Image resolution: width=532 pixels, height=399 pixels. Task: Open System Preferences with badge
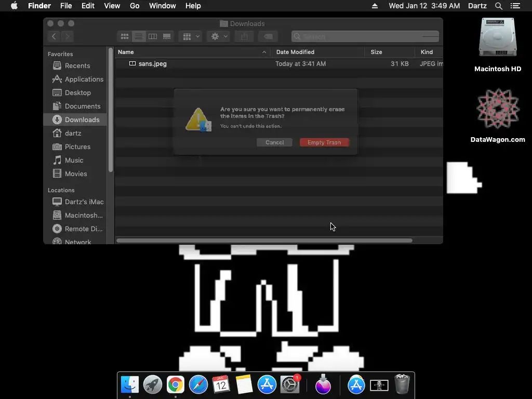(290, 384)
